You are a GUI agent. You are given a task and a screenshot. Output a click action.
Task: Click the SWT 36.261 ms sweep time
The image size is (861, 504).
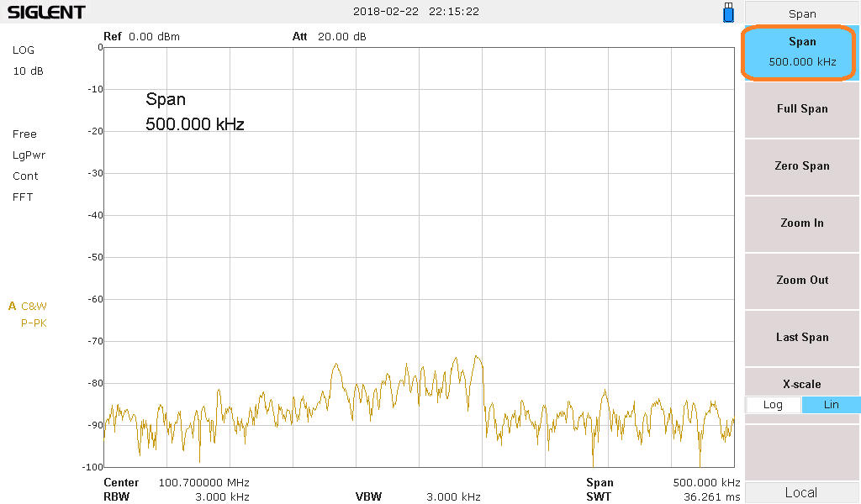tap(711, 496)
